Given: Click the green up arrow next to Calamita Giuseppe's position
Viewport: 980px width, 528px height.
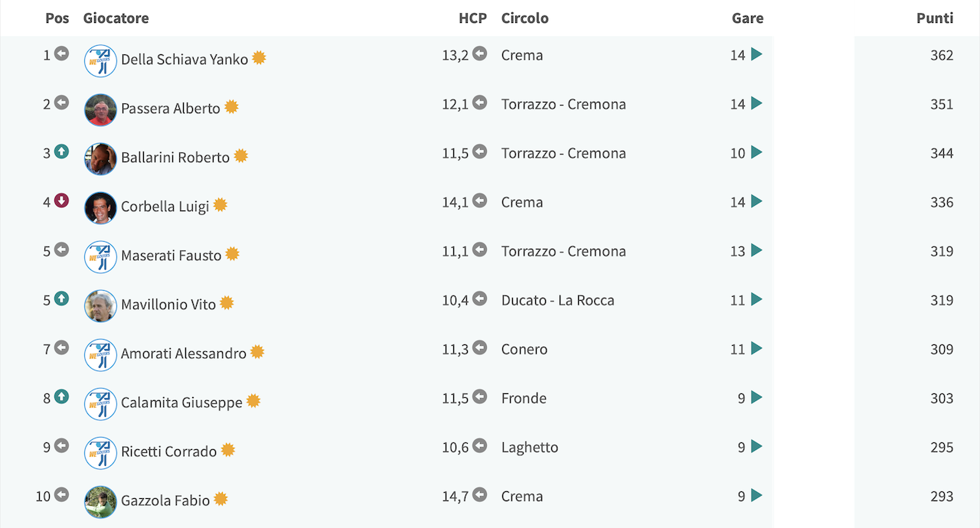Looking at the screenshot, I should point(61,396).
